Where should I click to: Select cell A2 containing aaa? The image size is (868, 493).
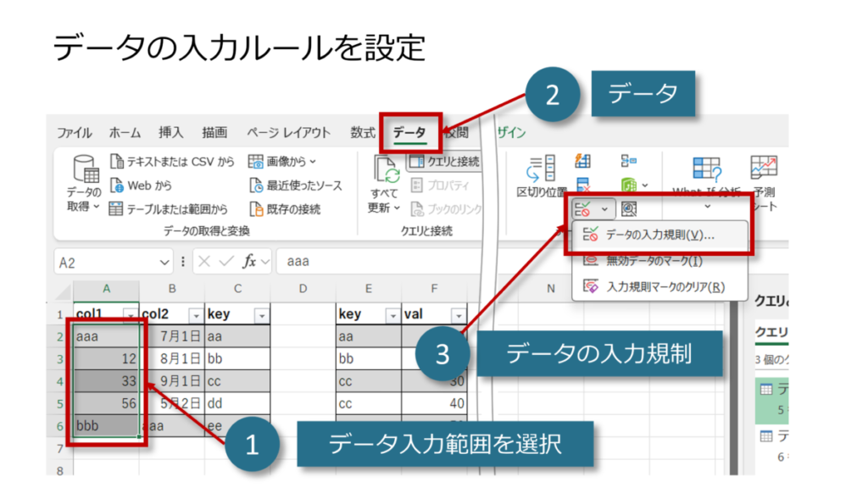click(x=106, y=336)
